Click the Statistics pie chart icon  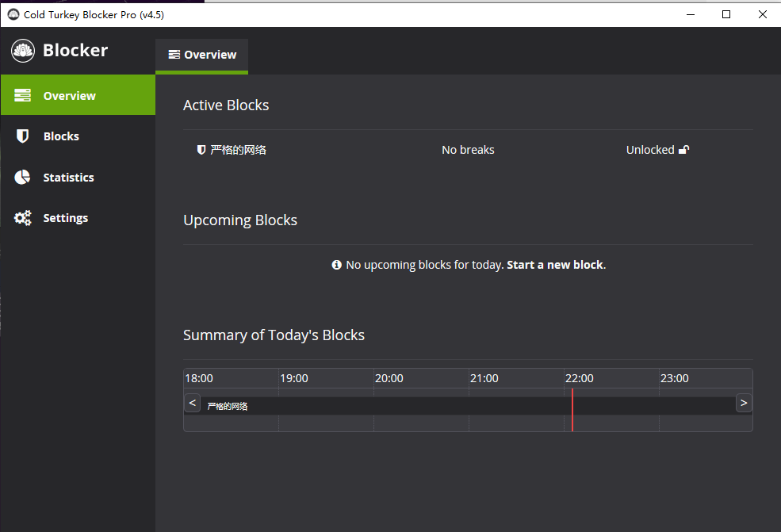point(22,178)
